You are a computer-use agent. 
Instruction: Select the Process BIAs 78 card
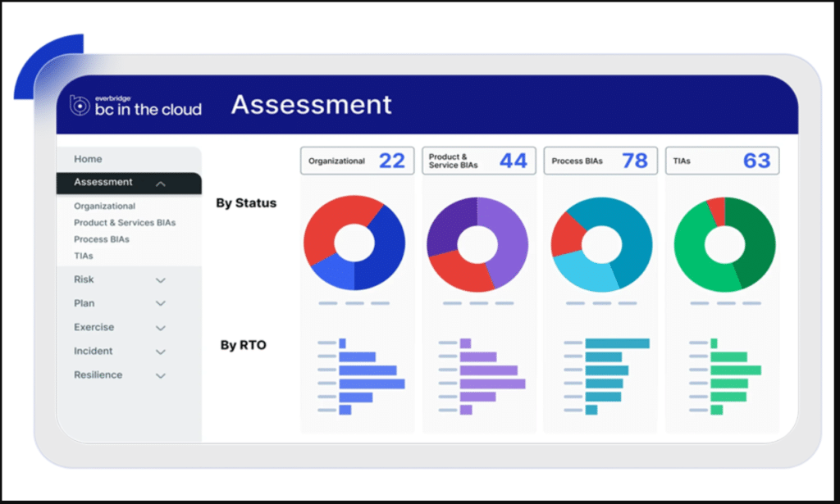[600, 161]
